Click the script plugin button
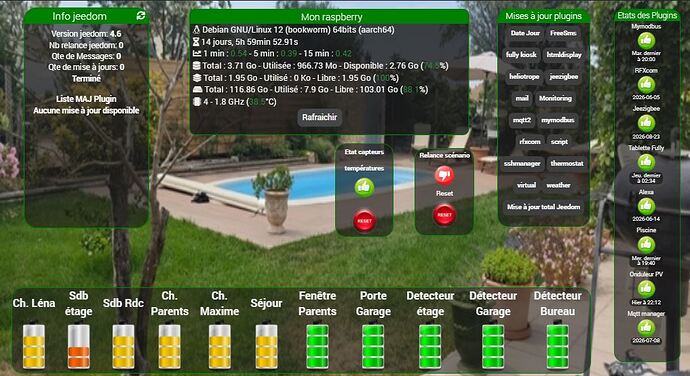690x376 pixels. tap(559, 142)
